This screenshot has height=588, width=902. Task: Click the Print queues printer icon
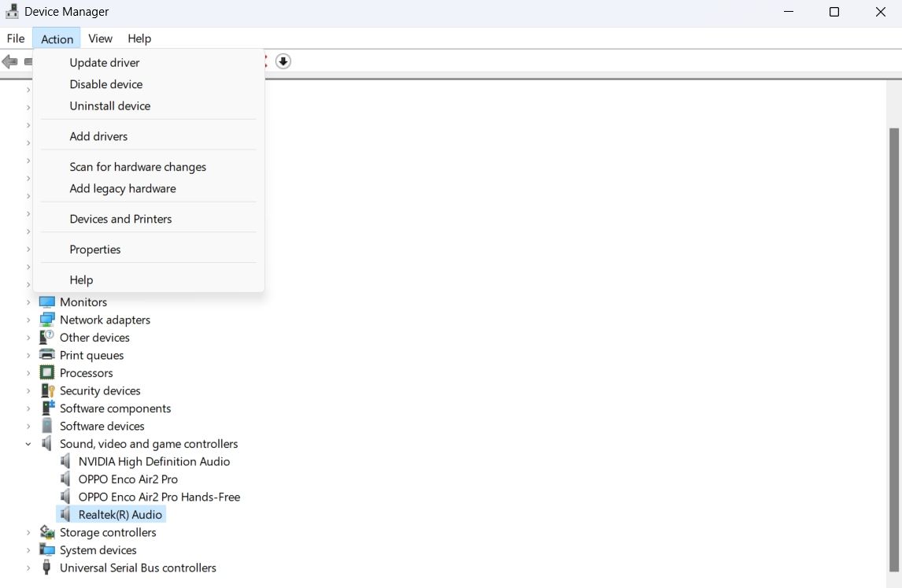[x=47, y=355]
